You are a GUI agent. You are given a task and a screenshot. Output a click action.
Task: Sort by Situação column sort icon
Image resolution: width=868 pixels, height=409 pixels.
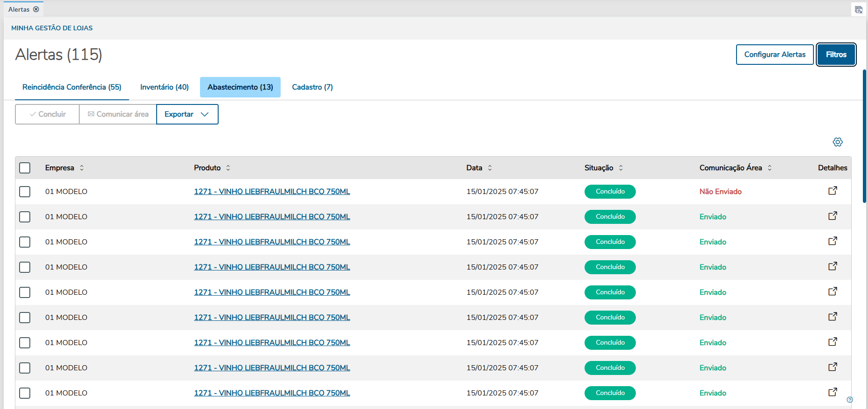[621, 168]
